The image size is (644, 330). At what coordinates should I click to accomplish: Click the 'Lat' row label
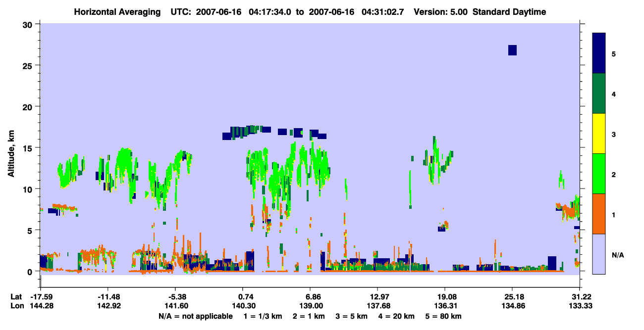pyautogui.click(x=16, y=297)
